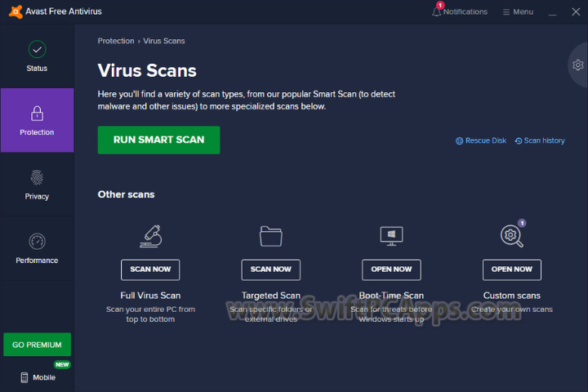
Task: Click the Status checkmark icon
Action: pyautogui.click(x=37, y=49)
